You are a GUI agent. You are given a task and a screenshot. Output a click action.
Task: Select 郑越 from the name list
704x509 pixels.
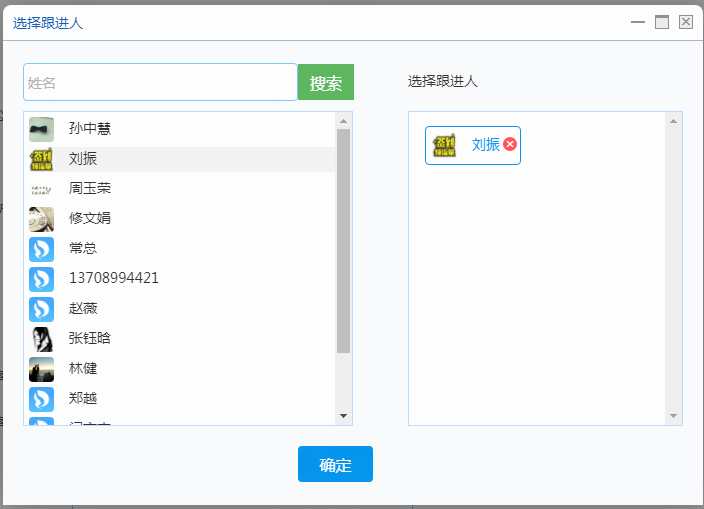83,398
